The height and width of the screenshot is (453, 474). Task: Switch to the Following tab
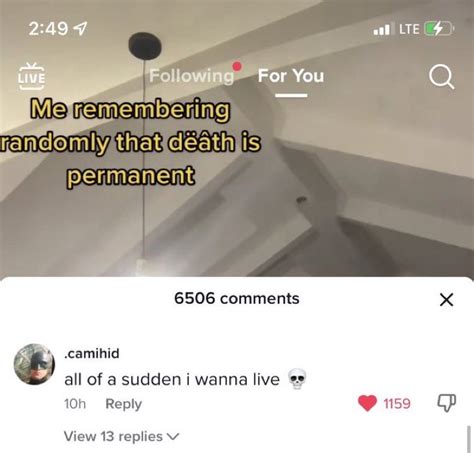192,76
